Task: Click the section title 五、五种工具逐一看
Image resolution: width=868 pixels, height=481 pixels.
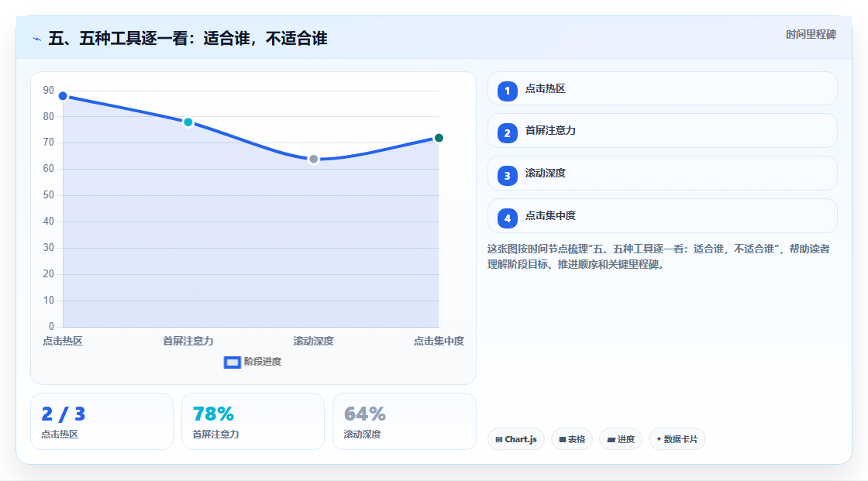Action: (x=188, y=39)
